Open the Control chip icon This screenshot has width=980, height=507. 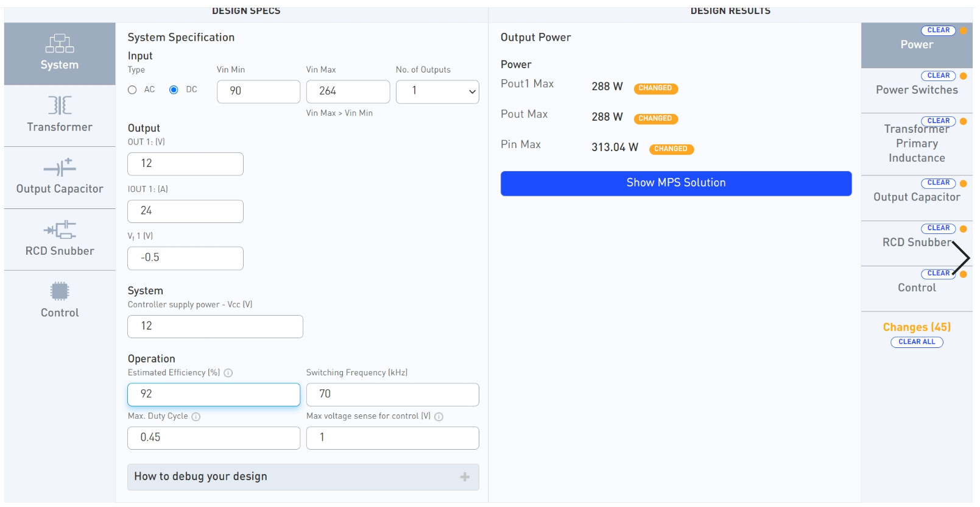pos(60,291)
